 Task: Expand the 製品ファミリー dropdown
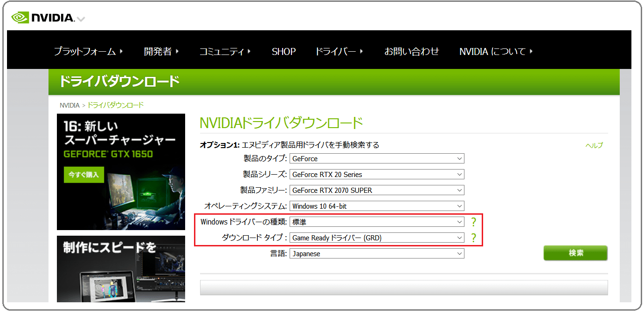click(x=377, y=191)
